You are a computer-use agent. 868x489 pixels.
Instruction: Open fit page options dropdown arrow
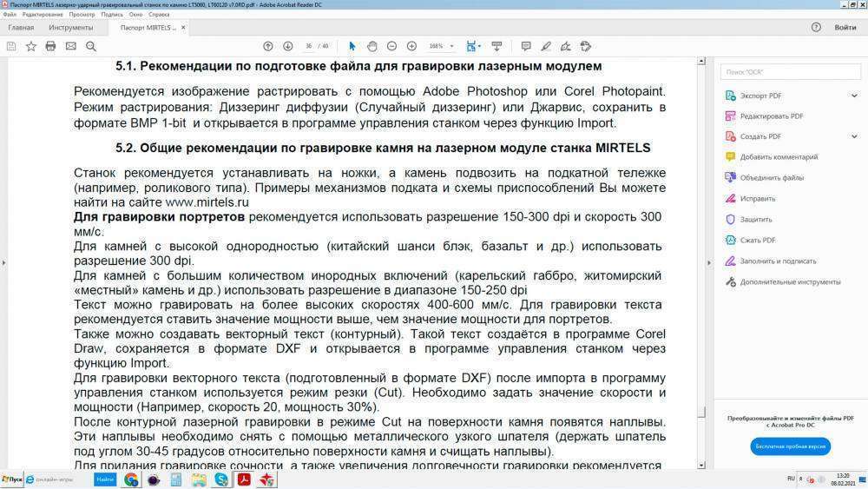479,47
